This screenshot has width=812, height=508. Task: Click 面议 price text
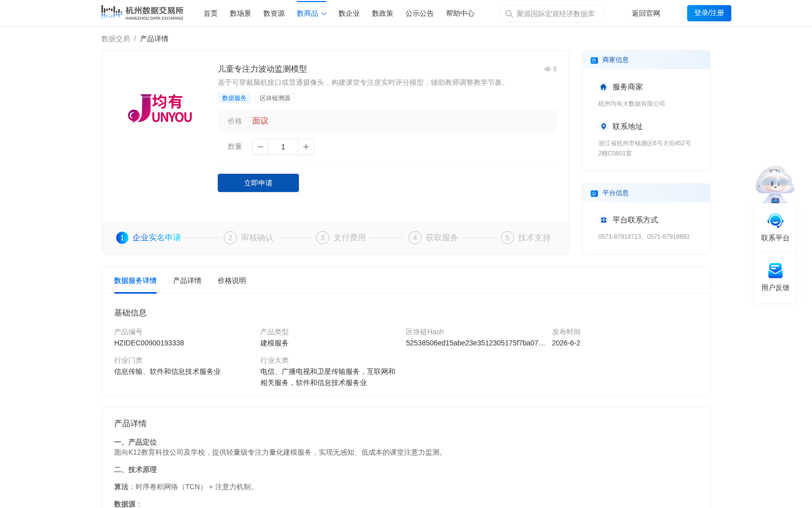click(260, 121)
